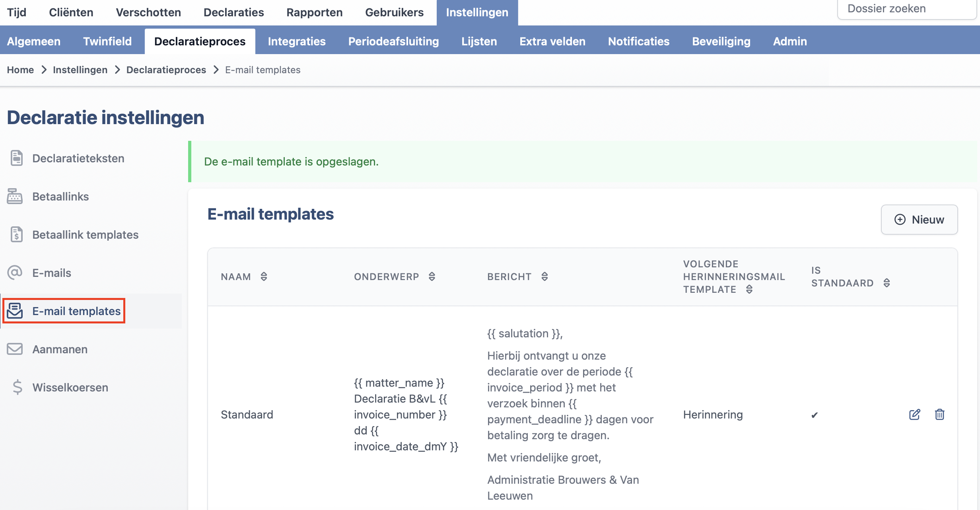Switch to the Extra velden tab
Screen dimensions: 980x510
(x=552, y=41)
